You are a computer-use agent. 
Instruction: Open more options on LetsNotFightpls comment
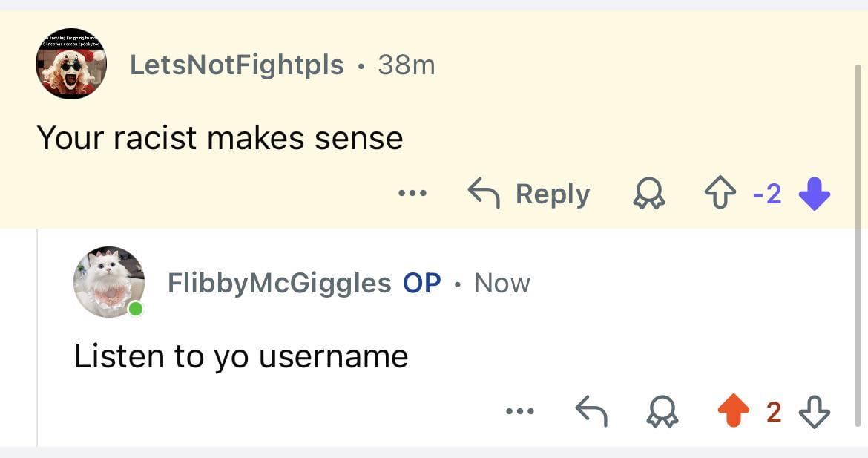point(412,194)
